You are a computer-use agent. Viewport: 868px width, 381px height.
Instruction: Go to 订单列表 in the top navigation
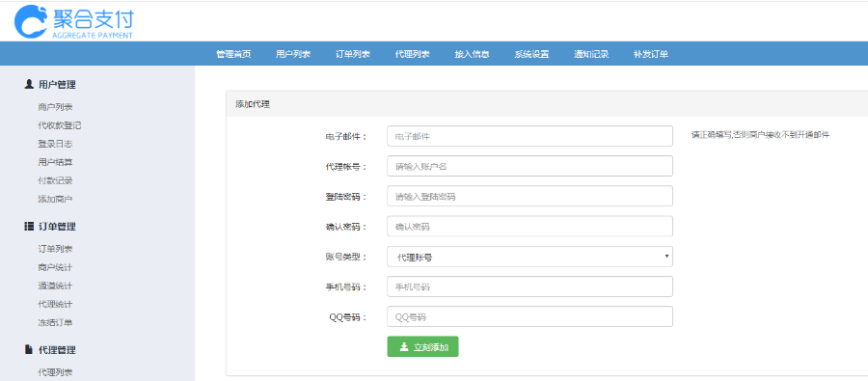(x=353, y=54)
